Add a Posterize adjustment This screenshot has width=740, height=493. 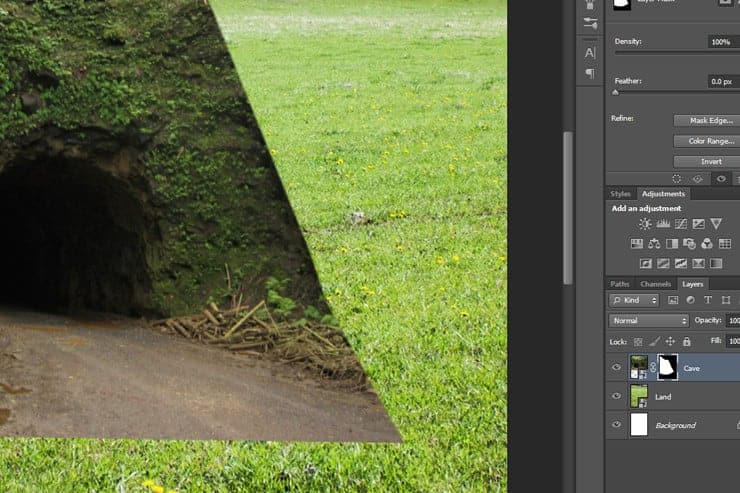(663, 263)
